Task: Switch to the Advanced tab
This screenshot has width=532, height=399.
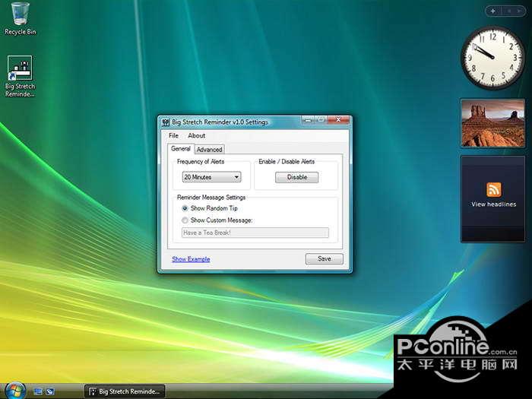Action: [209, 149]
